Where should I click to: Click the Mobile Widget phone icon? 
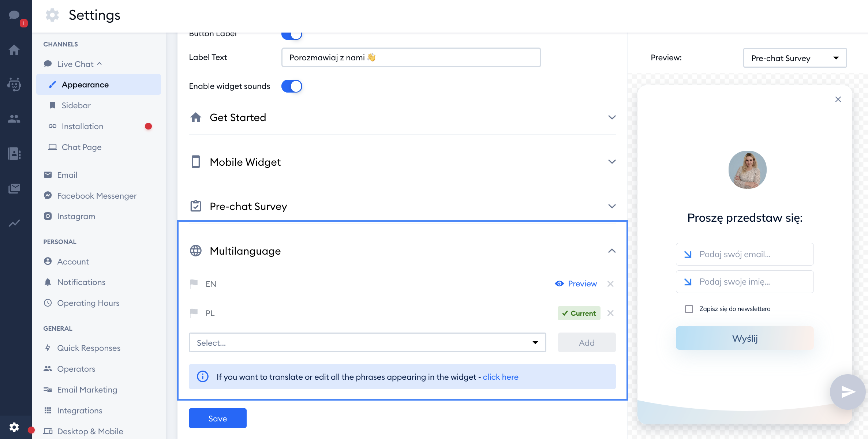click(196, 162)
